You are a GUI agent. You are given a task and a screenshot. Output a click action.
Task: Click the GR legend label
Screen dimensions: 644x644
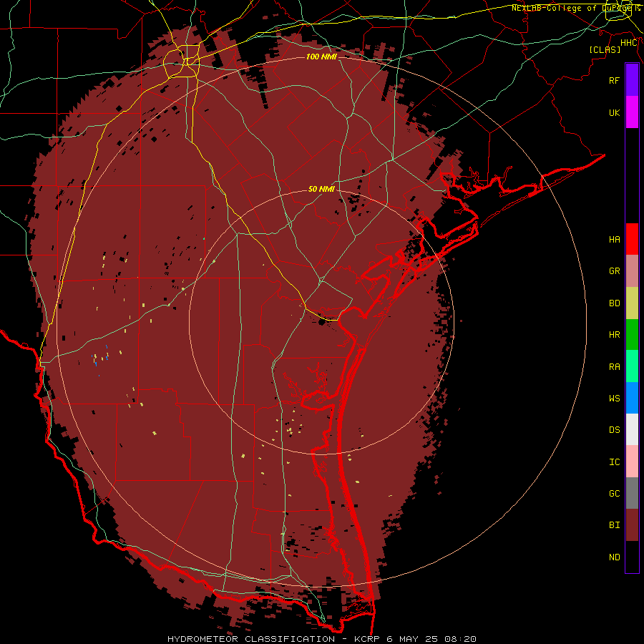pos(614,271)
